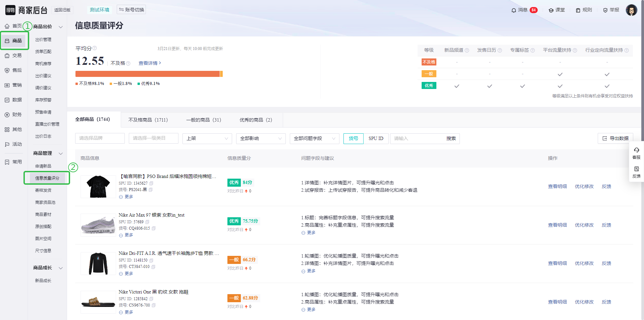Open 信息质量评分 menu item
The image size is (644, 320).
(47, 178)
